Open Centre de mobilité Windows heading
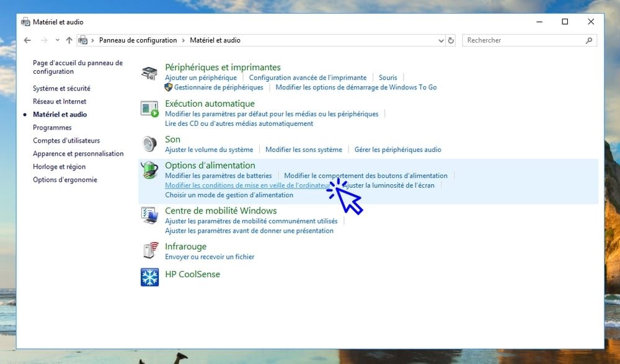The height and width of the screenshot is (364, 620). pos(221,211)
